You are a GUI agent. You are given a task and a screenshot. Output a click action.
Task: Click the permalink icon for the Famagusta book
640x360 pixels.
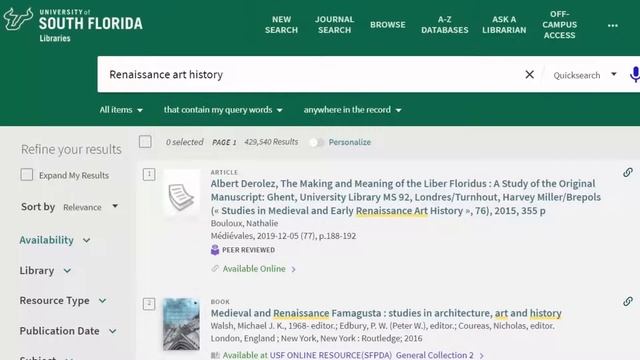[628, 302]
